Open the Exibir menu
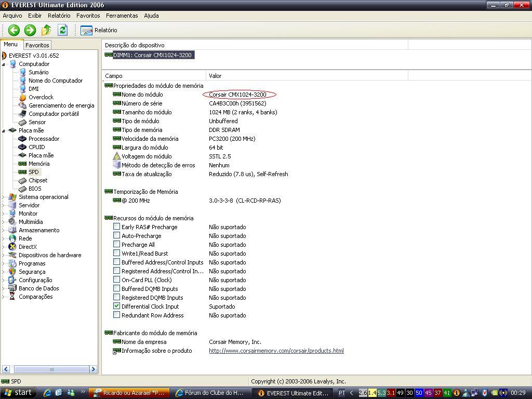Viewport: 532px width, 399px height. click(35, 16)
